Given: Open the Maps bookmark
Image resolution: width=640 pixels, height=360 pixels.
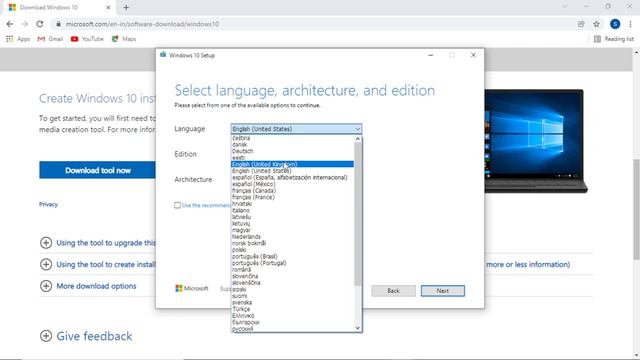Looking at the screenshot, I should tap(124, 39).
